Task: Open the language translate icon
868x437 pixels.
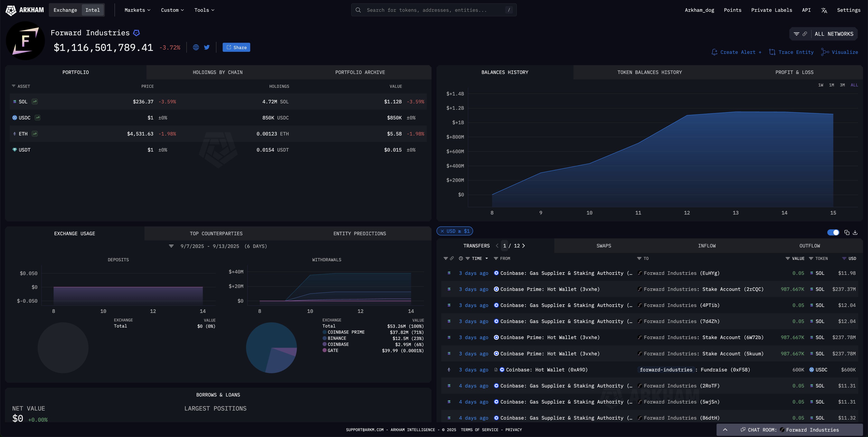Action: point(824,10)
